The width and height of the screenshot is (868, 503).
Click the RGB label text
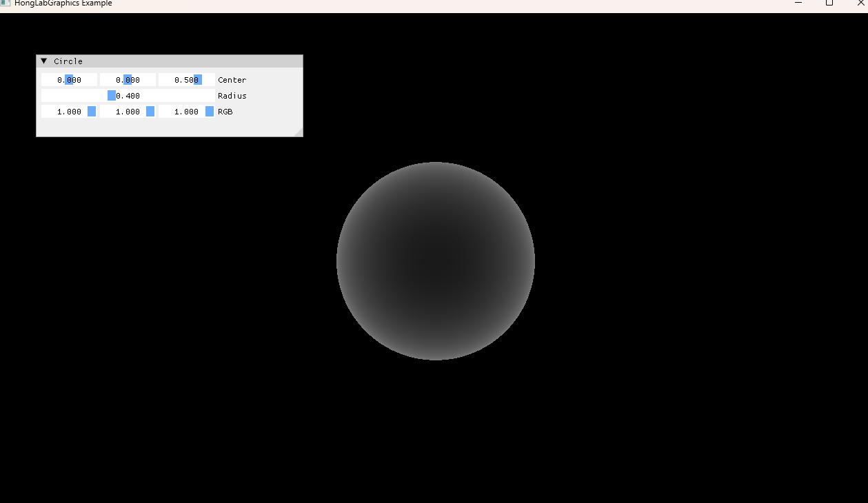click(x=225, y=112)
